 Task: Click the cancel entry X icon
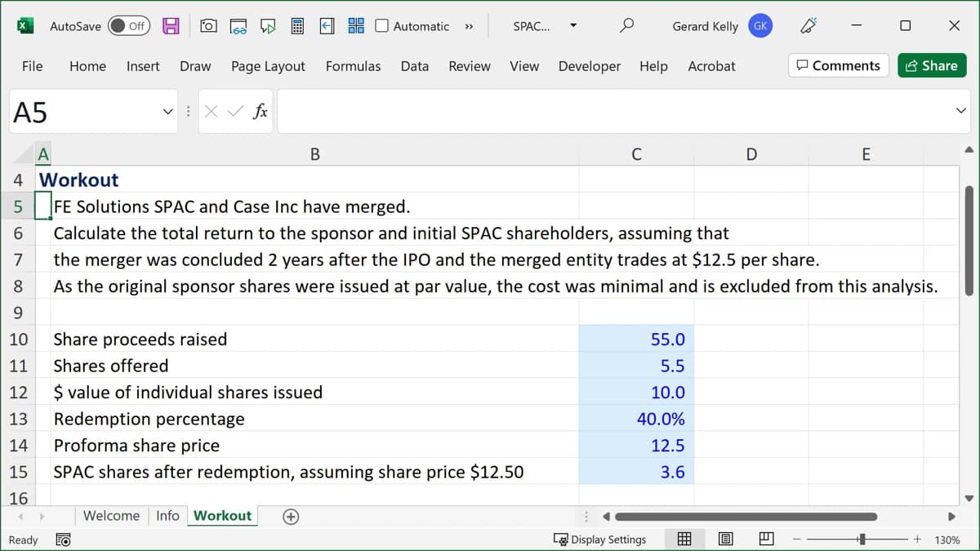pyautogui.click(x=211, y=111)
